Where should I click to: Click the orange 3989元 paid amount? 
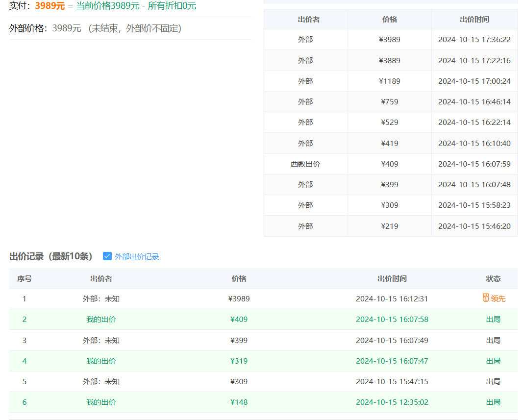click(50, 6)
